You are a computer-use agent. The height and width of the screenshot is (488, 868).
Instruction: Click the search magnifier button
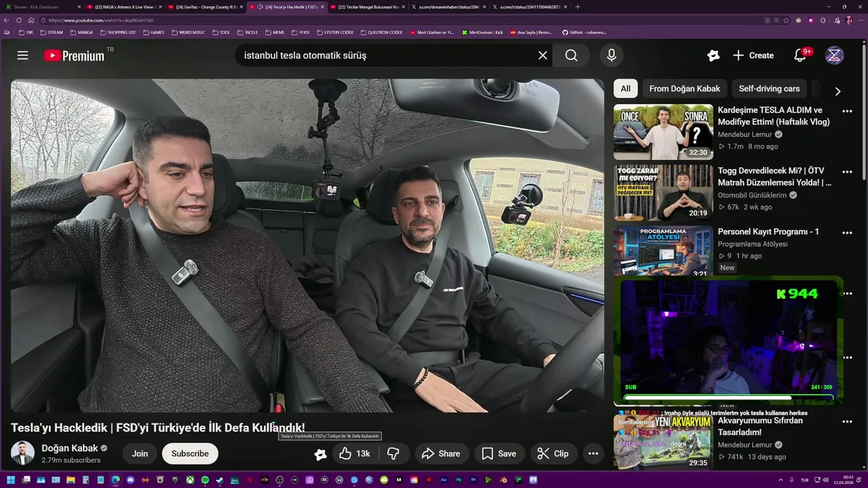(572, 56)
